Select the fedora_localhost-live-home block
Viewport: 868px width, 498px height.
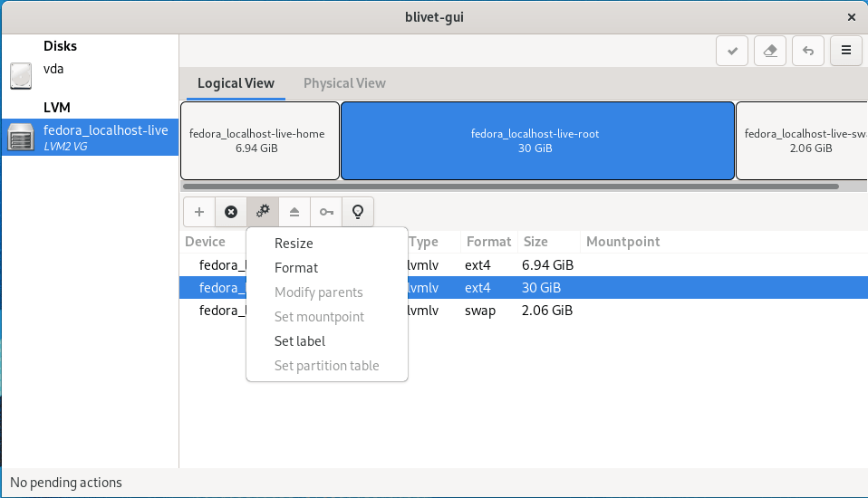(x=260, y=140)
